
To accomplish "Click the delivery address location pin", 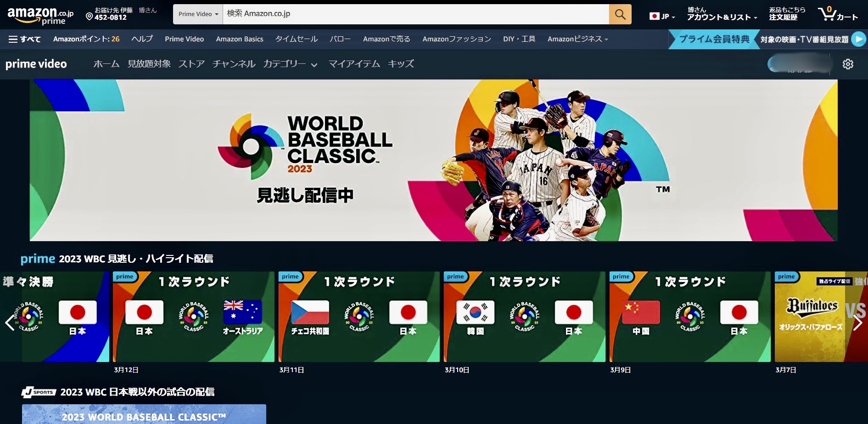I will [x=90, y=17].
